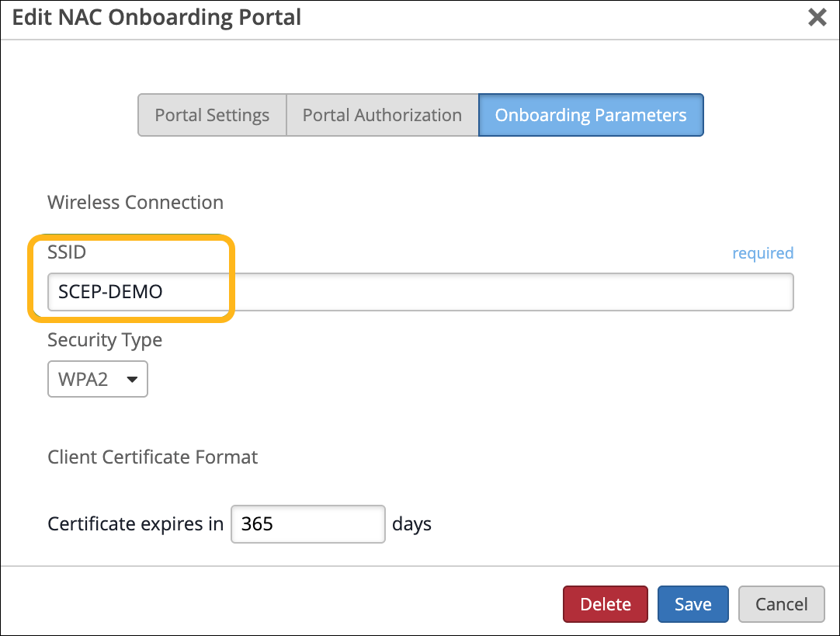Click the caret arrow beside WPA2
Screen dimensions: 840x636
(132, 380)
